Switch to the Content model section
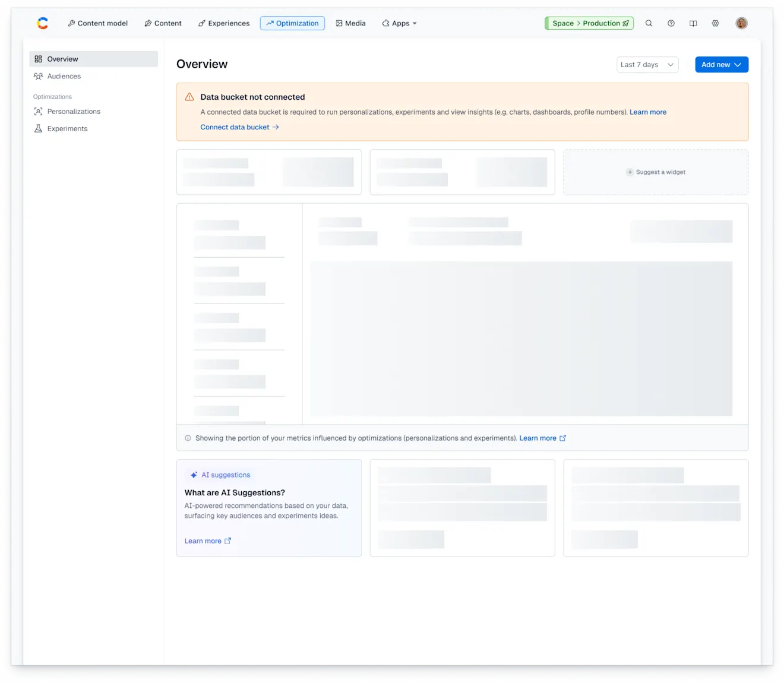The image size is (784, 683). [97, 23]
